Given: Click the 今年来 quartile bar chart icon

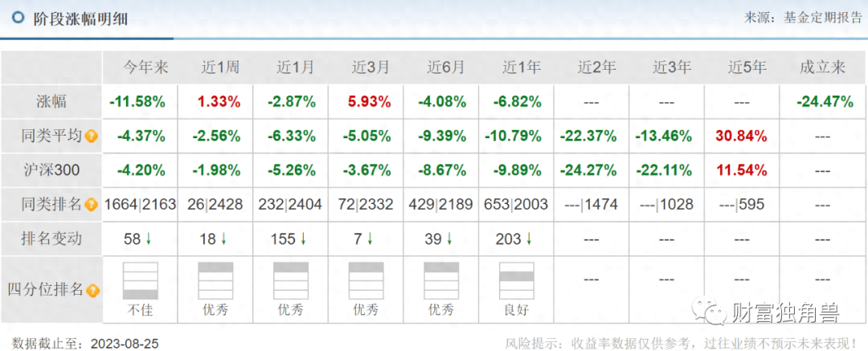Looking at the screenshot, I should (141, 281).
